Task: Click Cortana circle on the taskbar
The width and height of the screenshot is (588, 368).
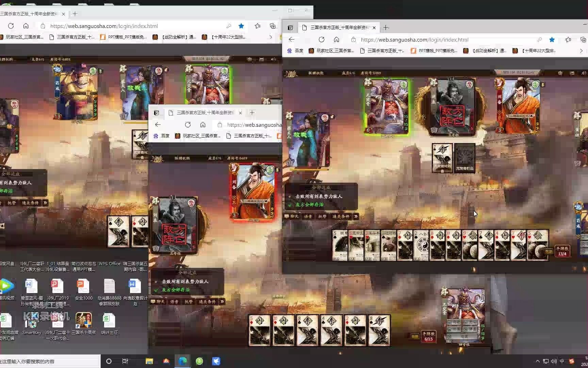Action: [109, 361]
